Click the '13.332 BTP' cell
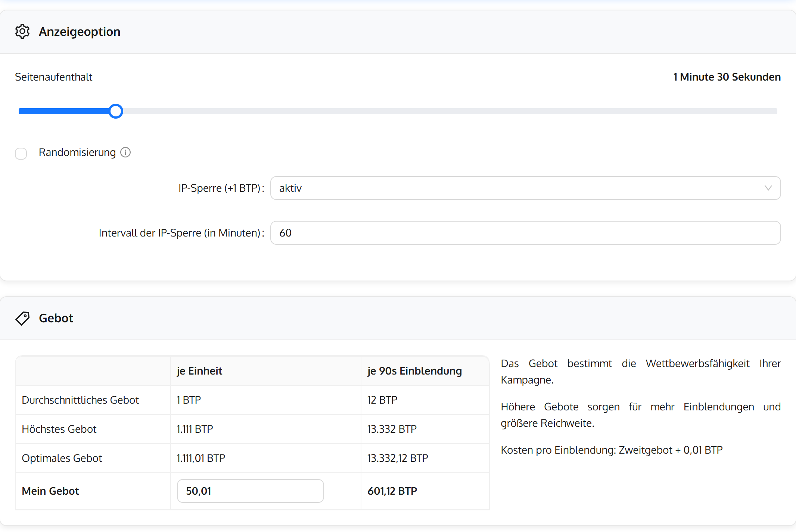The height and width of the screenshot is (532, 796). pyautogui.click(x=392, y=429)
